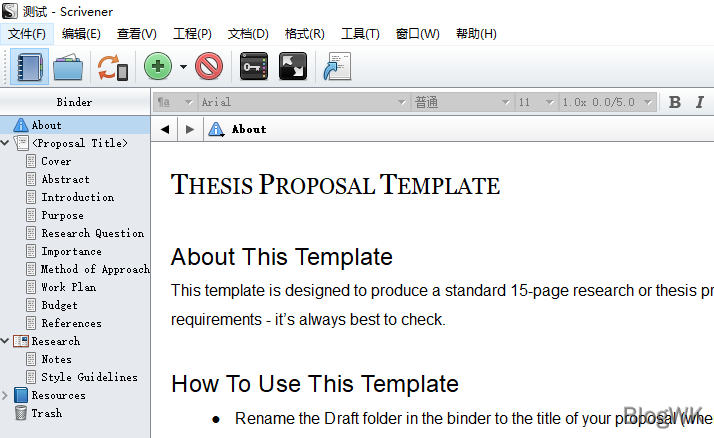
Task: Collapse the Proposal Title folder
Action: (6, 143)
